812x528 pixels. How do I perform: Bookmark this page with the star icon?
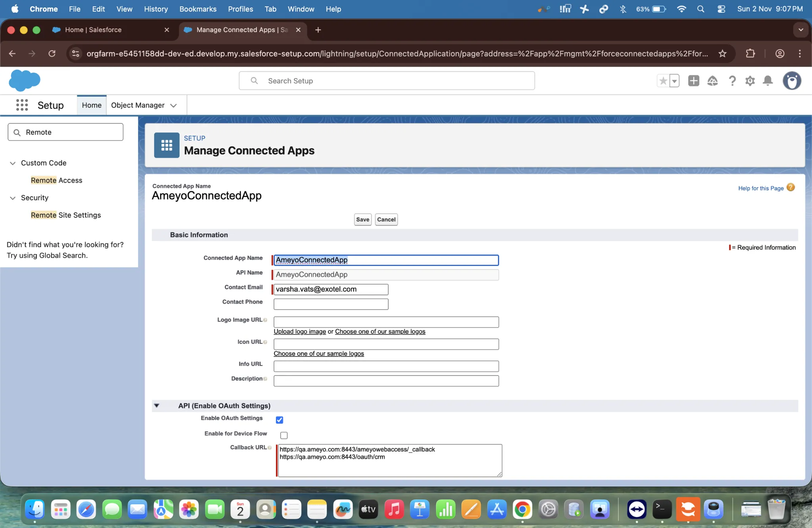point(722,54)
